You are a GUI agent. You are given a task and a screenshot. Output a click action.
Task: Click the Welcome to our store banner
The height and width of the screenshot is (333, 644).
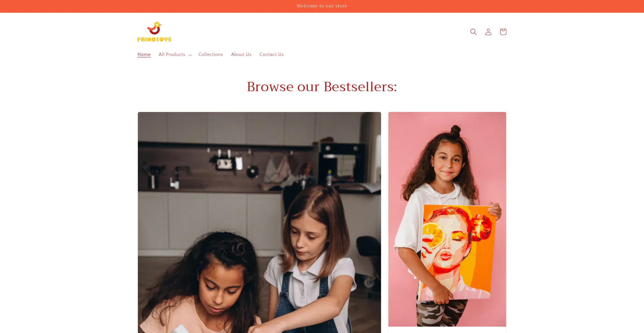coord(322,6)
